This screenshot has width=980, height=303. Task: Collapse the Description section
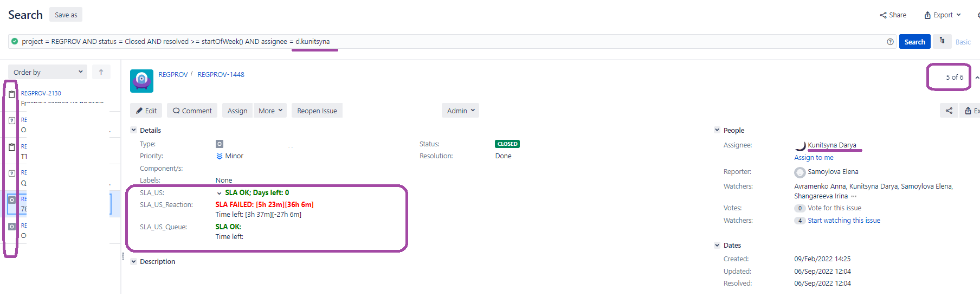click(134, 261)
